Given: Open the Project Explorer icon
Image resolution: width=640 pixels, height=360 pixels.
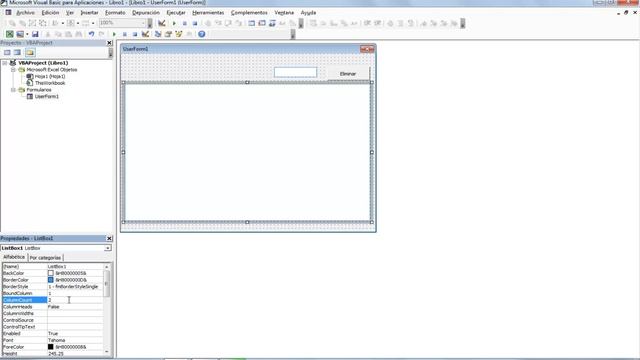Looking at the screenshot, I should 158,34.
